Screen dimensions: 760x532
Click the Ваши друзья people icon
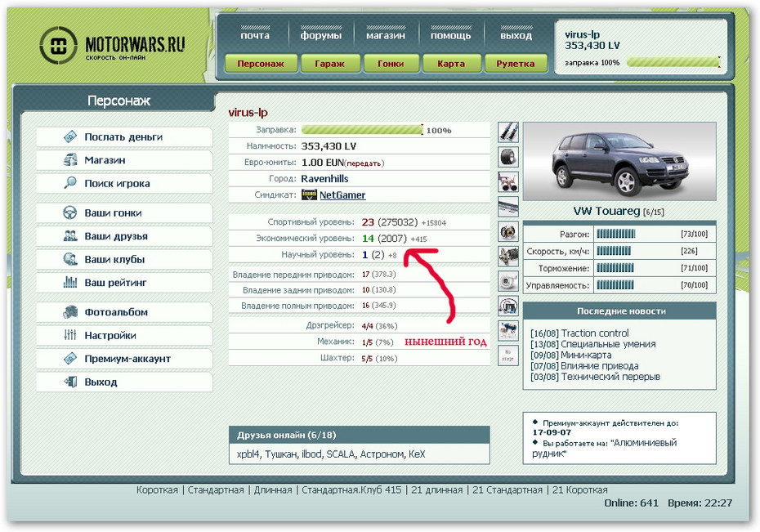70,236
